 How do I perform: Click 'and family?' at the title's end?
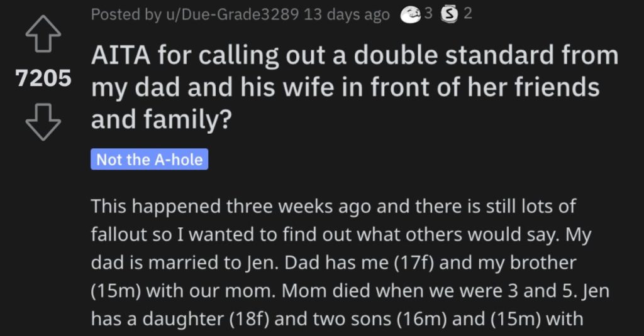click(162, 119)
